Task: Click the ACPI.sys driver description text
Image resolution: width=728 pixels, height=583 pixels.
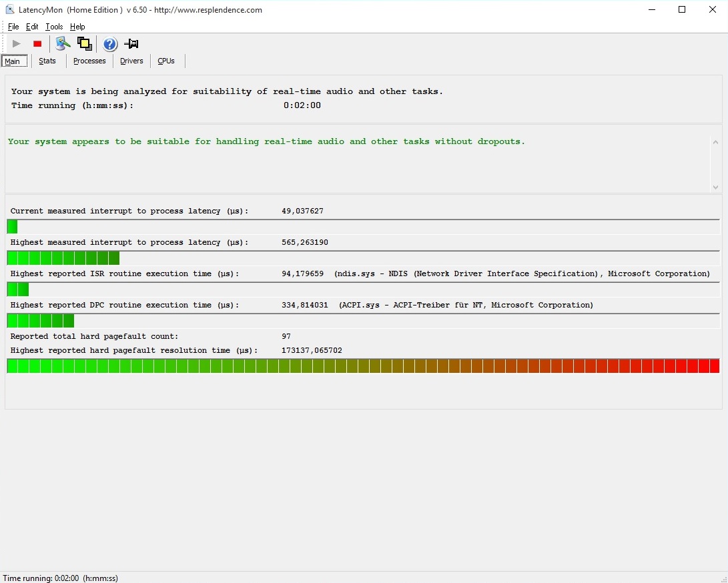Action: coord(466,305)
